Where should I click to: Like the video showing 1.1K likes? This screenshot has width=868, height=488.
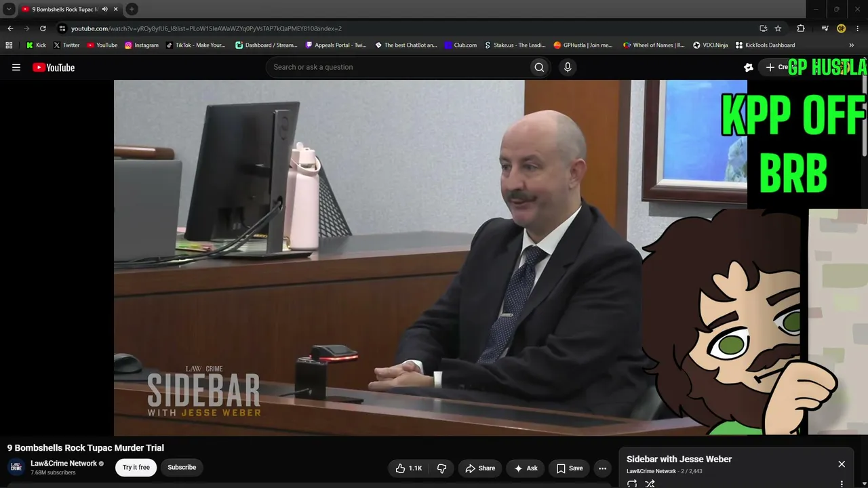click(409, 468)
